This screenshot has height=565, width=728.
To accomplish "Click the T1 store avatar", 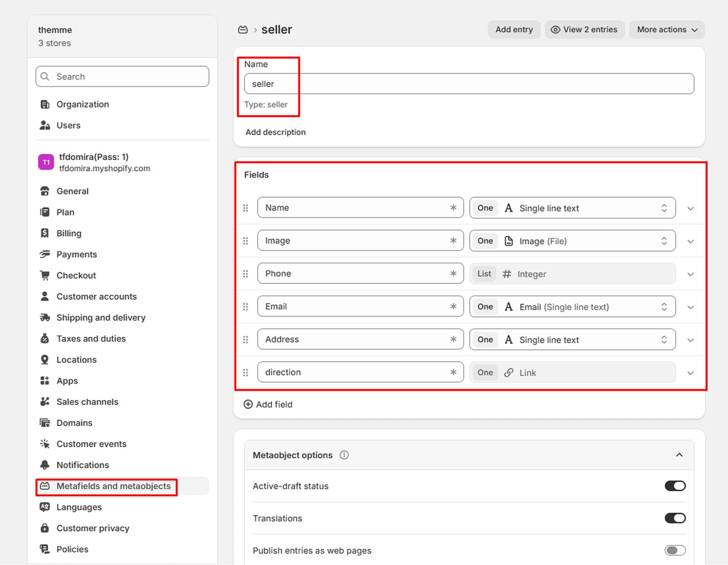I will click(x=46, y=162).
